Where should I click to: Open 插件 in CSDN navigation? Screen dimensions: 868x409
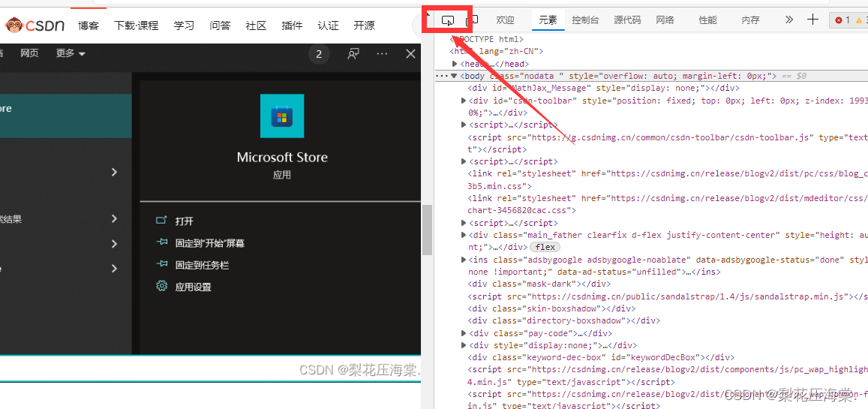[293, 26]
